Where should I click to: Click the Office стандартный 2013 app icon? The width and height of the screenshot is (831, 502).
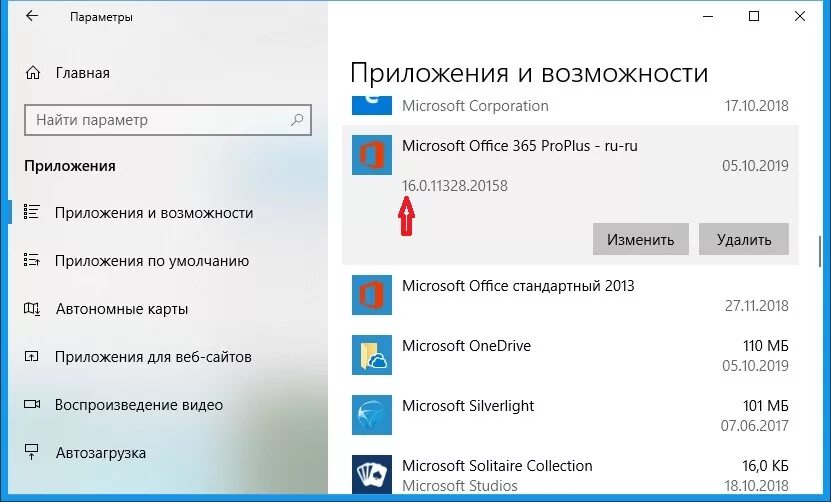tap(372, 295)
